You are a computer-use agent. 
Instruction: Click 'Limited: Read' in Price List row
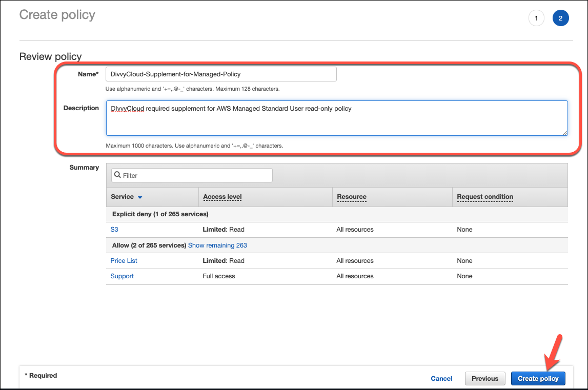point(224,261)
